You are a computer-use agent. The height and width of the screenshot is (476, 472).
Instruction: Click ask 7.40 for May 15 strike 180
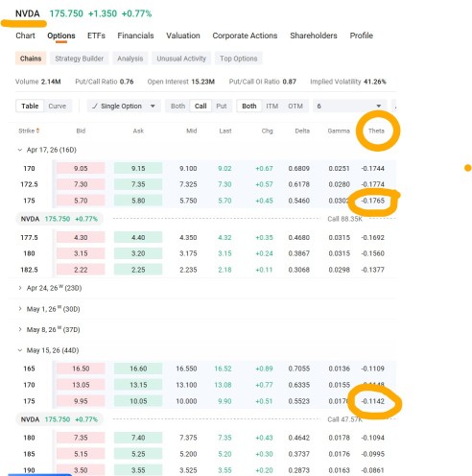click(x=138, y=438)
